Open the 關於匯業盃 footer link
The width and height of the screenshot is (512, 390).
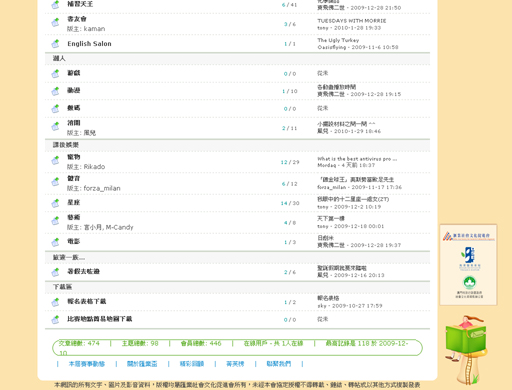click(x=142, y=364)
